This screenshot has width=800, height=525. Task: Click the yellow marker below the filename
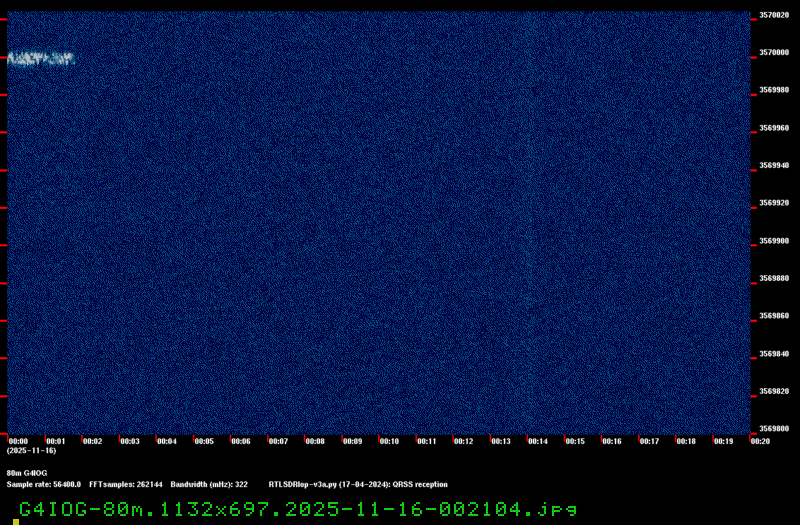(16, 522)
